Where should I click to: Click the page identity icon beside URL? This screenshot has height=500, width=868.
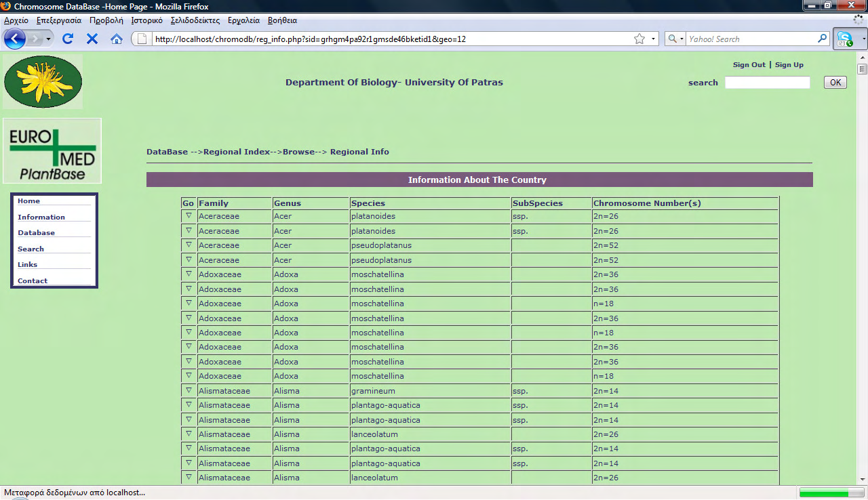point(142,39)
